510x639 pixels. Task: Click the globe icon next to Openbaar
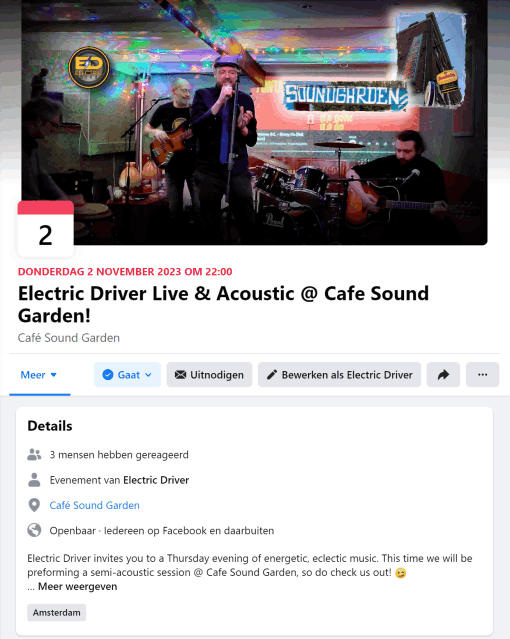click(x=34, y=530)
